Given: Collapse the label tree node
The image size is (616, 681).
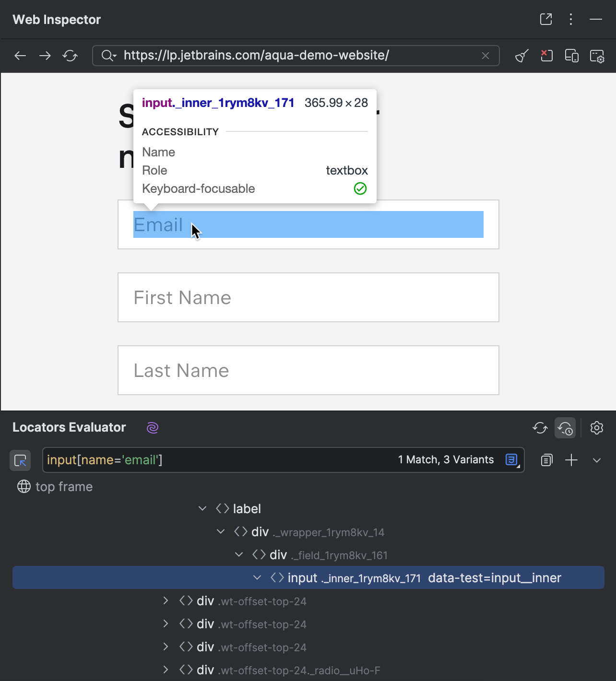Looking at the screenshot, I should [202, 508].
